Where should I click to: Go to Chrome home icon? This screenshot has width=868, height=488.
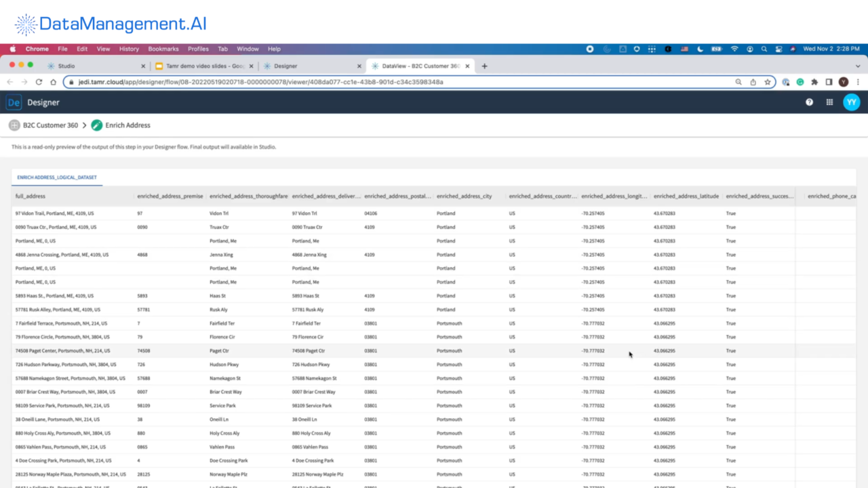click(53, 82)
